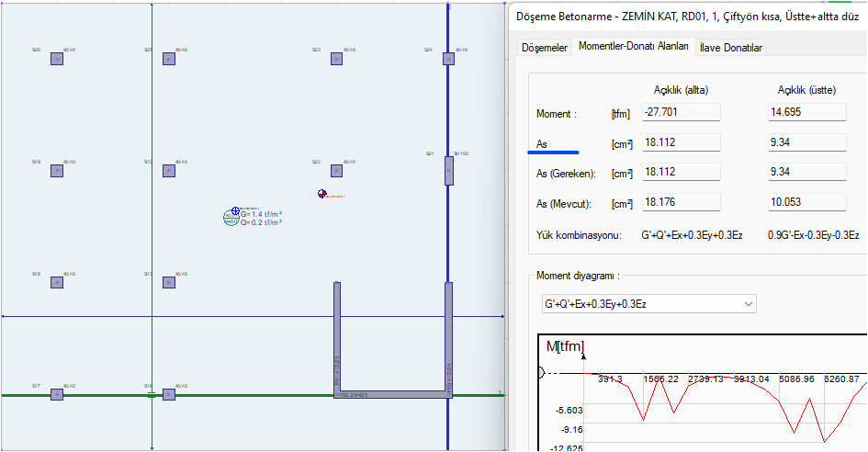Screen dimensions: 868x452
Task: Switch to the Döşemeler tab
Action: pos(545,47)
